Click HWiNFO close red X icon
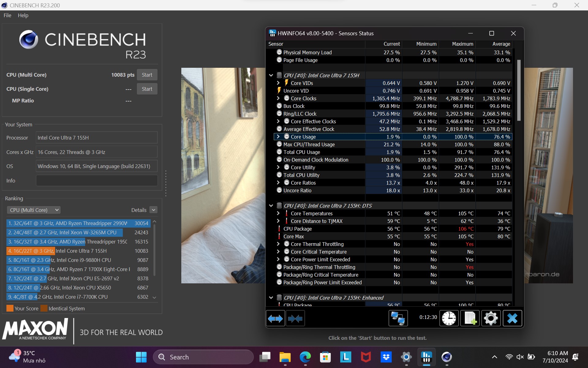Image resolution: width=588 pixels, height=368 pixels. click(x=514, y=33)
